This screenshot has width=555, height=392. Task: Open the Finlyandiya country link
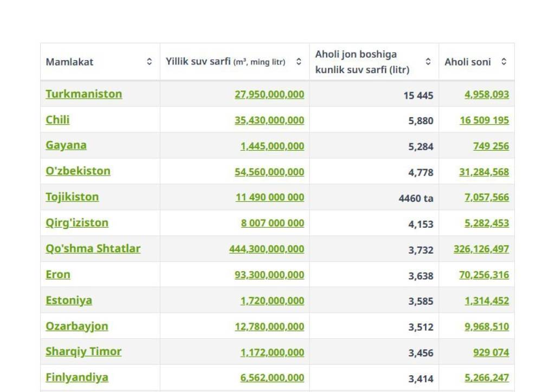point(77,377)
